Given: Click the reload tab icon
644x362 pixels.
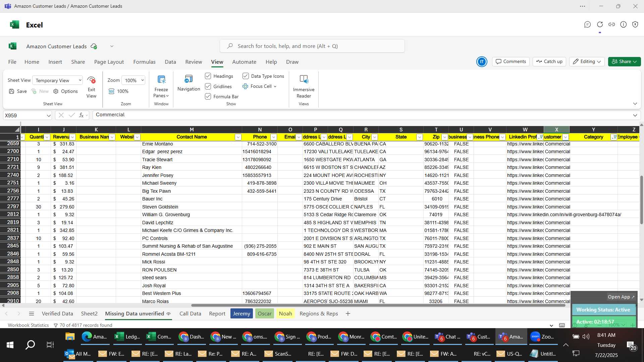Looking at the screenshot, I should tap(600, 24).
